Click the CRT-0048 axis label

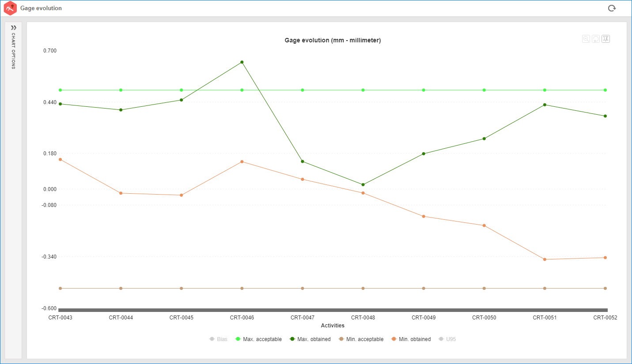pyautogui.click(x=363, y=318)
